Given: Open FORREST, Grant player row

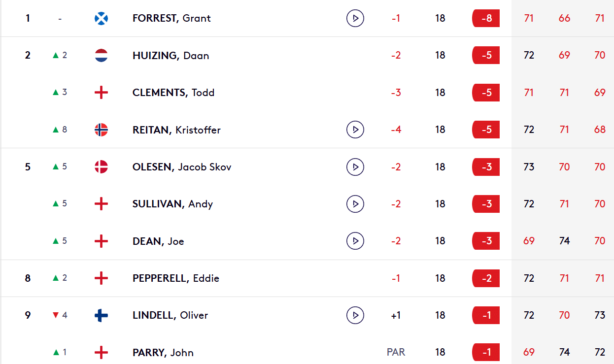Looking at the screenshot, I should pyautogui.click(x=307, y=18).
